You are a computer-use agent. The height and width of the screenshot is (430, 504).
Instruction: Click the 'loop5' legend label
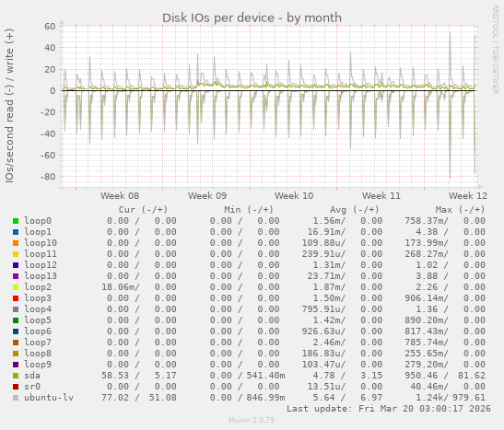pos(38,320)
